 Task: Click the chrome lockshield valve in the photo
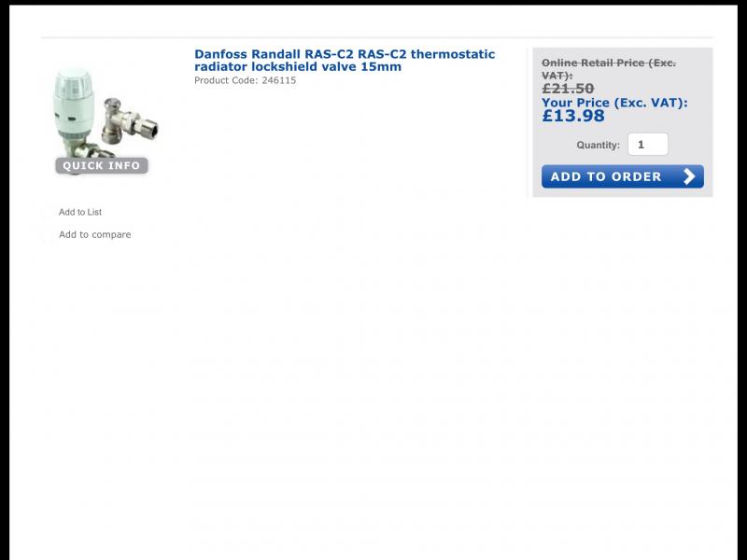point(130,121)
